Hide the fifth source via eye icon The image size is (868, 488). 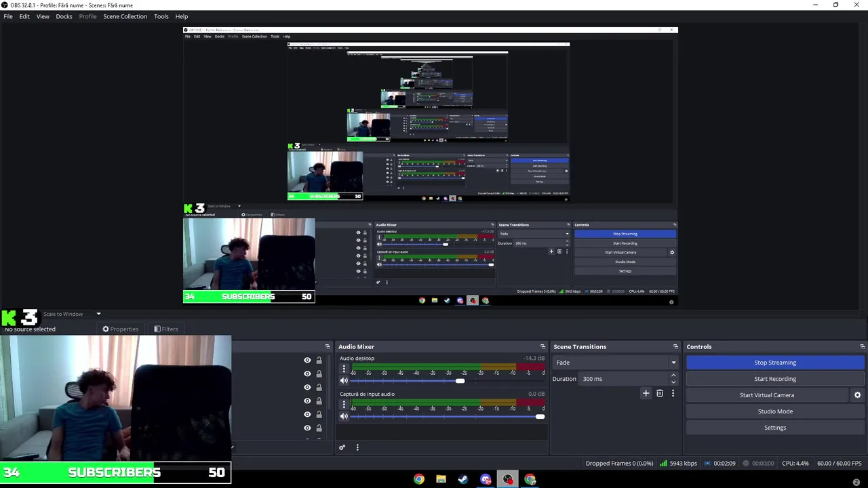click(307, 415)
